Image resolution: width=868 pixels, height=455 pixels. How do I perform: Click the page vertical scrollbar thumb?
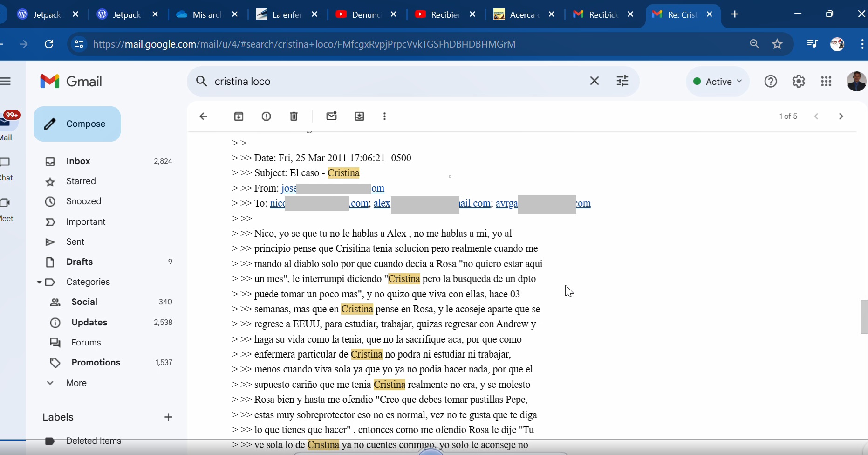863,317
